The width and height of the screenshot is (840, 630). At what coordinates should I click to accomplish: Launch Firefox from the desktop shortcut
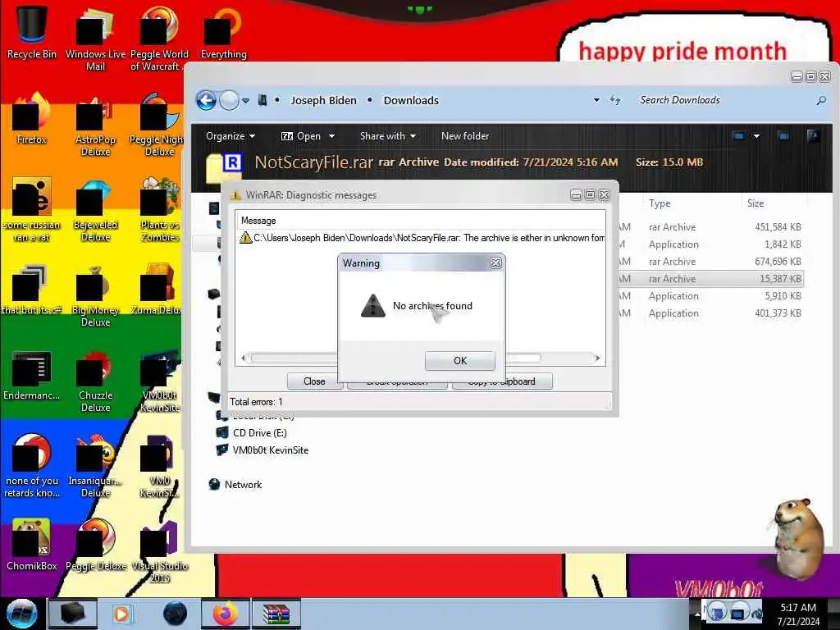tap(32, 118)
